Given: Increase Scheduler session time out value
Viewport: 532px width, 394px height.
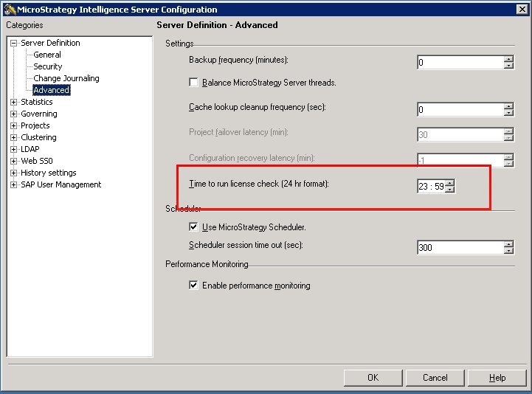Looking at the screenshot, I should [508, 244].
